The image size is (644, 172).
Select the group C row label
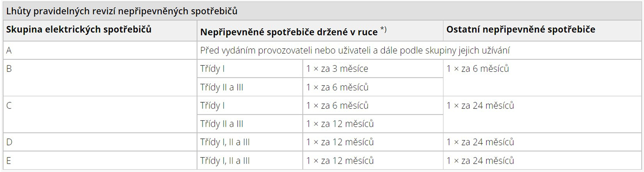coord(9,105)
